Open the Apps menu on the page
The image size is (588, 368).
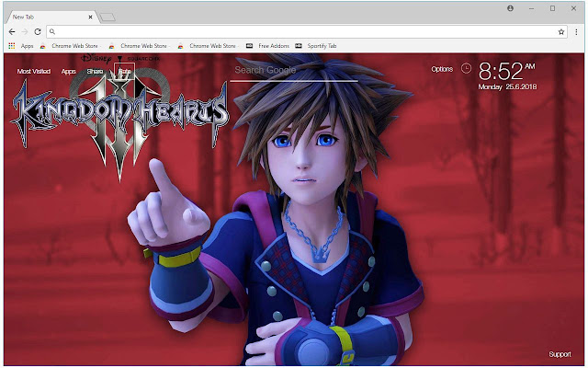tap(69, 72)
